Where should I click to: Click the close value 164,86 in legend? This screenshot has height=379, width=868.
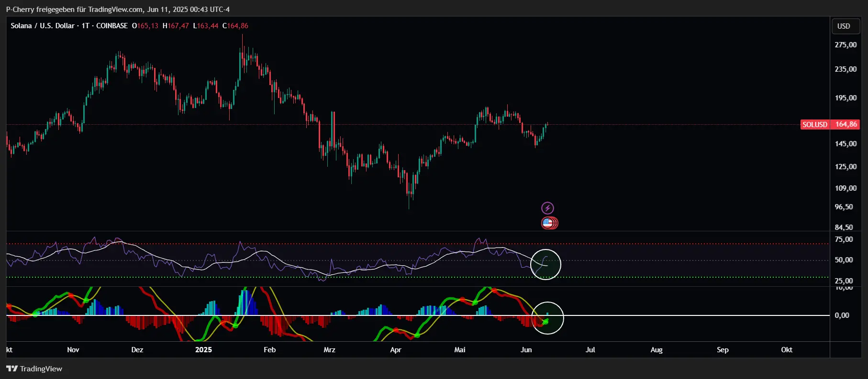click(x=237, y=26)
